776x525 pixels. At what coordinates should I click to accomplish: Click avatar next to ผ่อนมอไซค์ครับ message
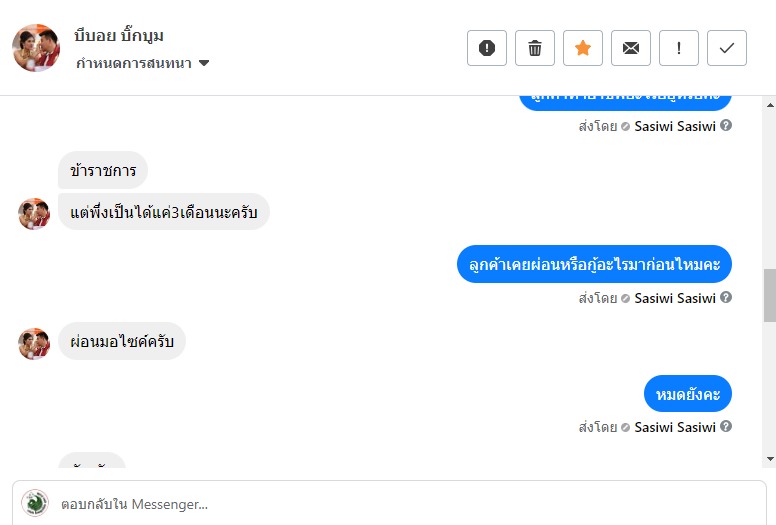(x=34, y=343)
